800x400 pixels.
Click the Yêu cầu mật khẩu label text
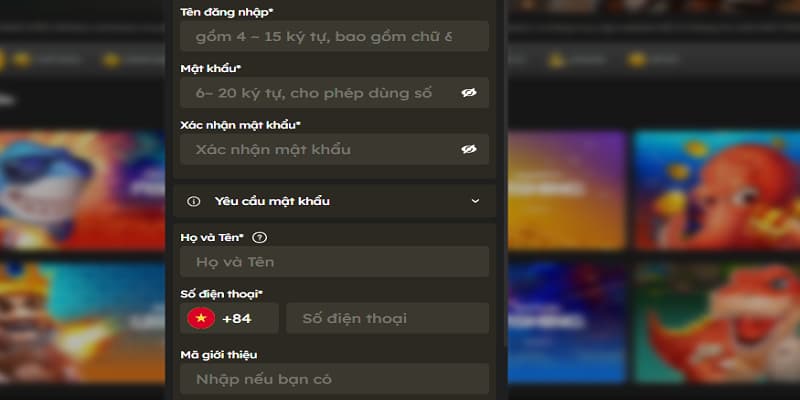pos(272,201)
